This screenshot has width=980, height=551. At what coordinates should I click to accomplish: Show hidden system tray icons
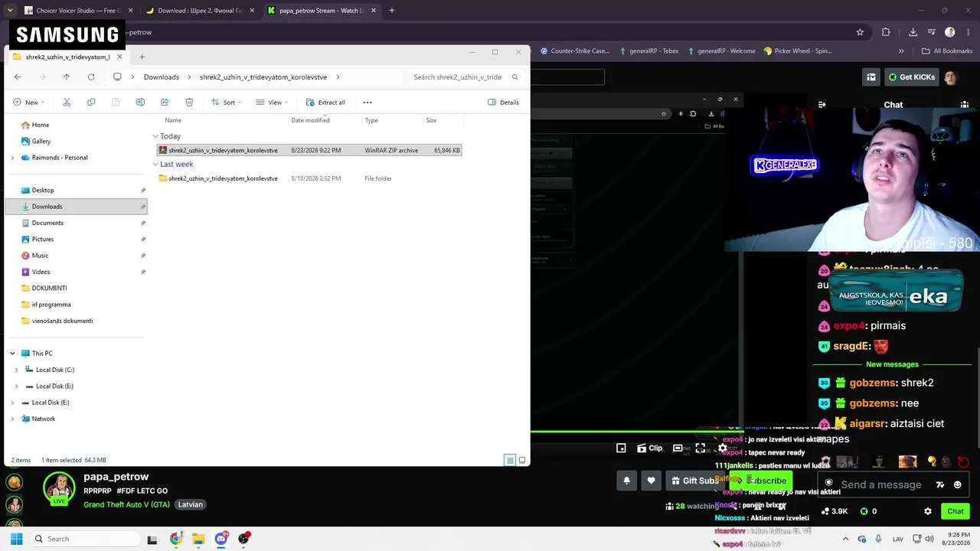coord(845,539)
